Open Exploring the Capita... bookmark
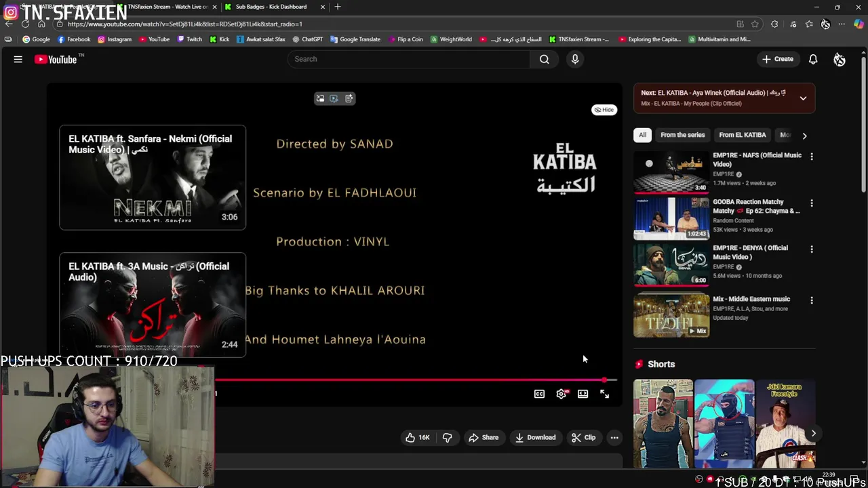The image size is (868, 488). click(650, 39)
